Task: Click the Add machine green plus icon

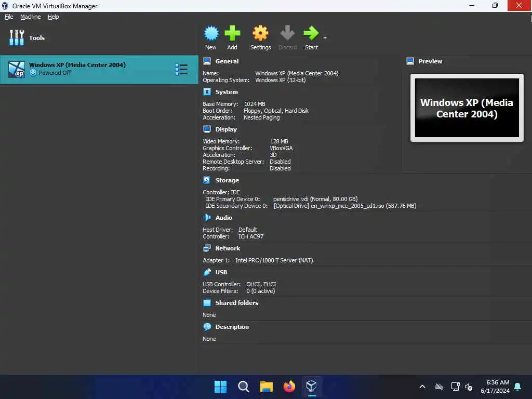Action: 232,33
